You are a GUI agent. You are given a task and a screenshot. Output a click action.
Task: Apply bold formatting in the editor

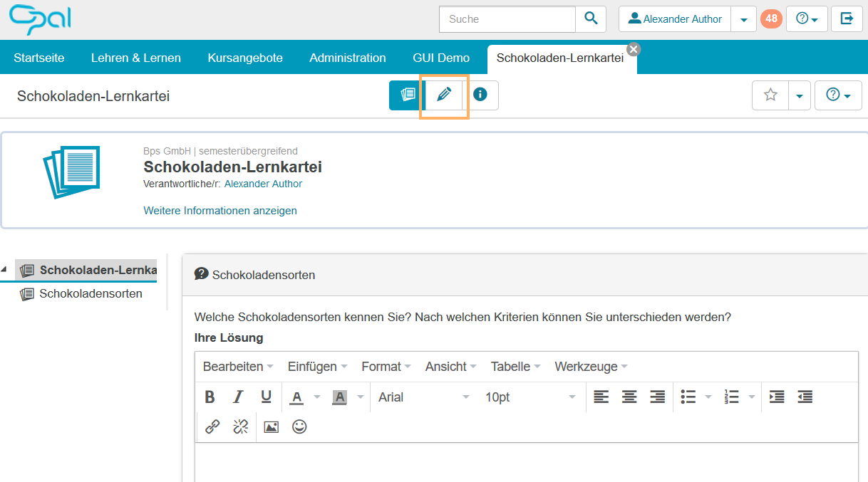(209, 397)
